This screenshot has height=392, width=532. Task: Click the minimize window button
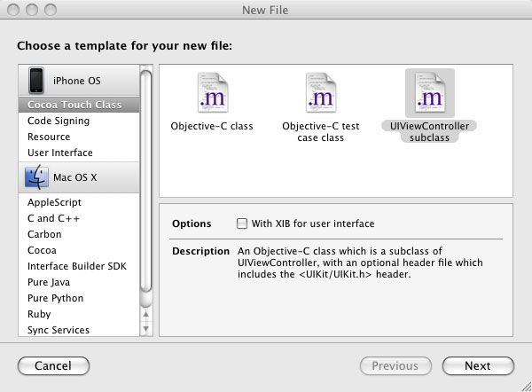click(x=32, y=10)
